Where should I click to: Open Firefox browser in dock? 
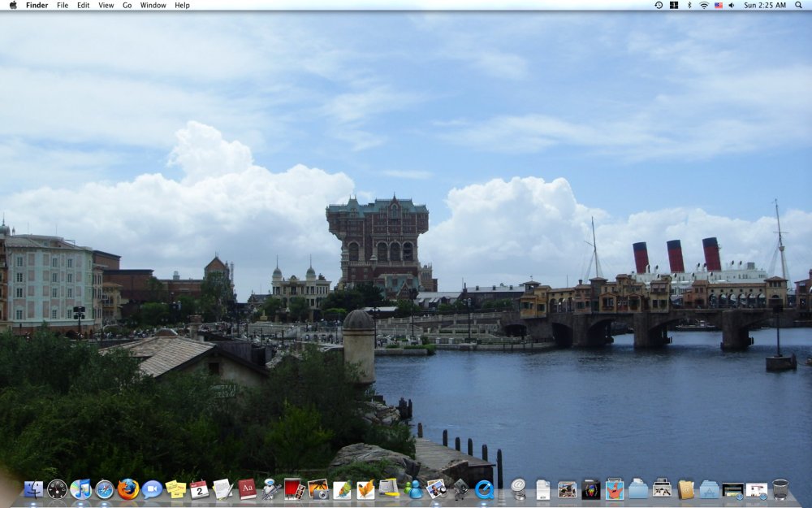coord(127,489)
